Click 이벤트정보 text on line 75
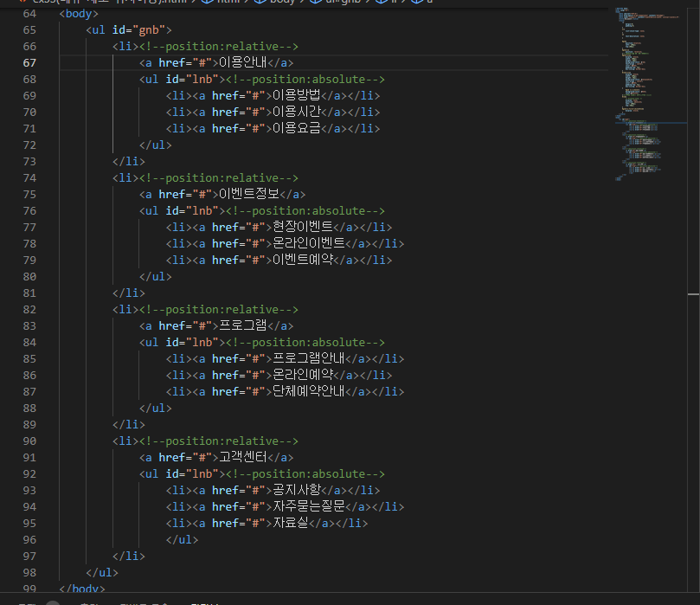 (x=249, y=194)
